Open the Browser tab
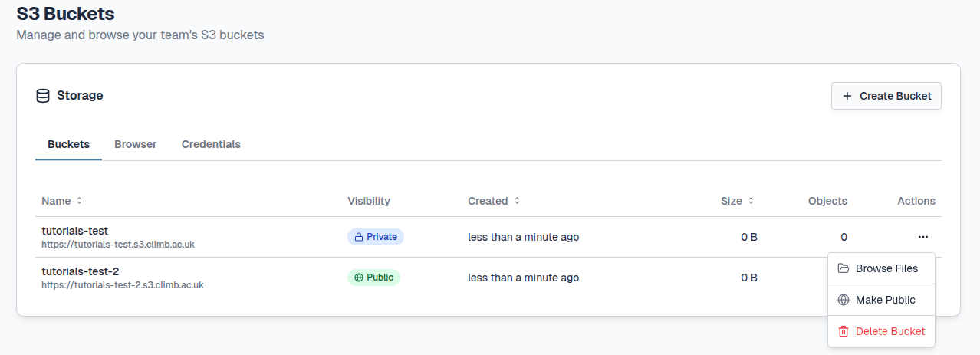This screenshot has height=355, width=980. [x=136, y=144]
